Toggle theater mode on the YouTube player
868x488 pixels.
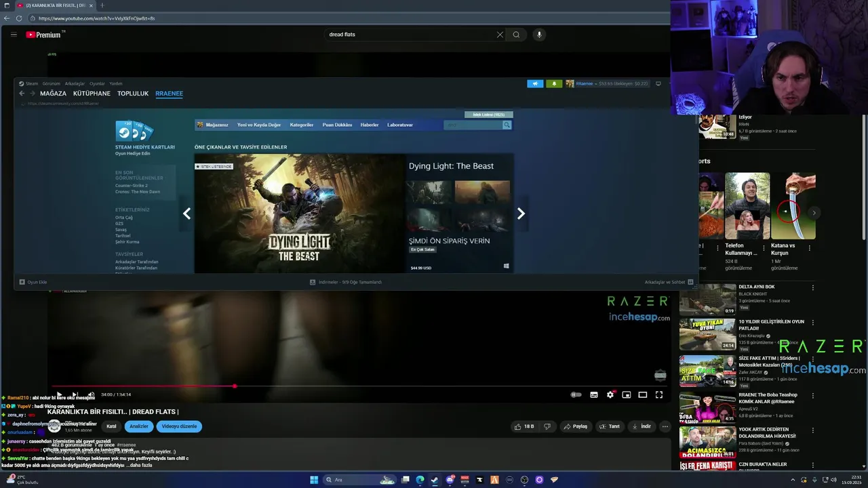click(642, 394)
